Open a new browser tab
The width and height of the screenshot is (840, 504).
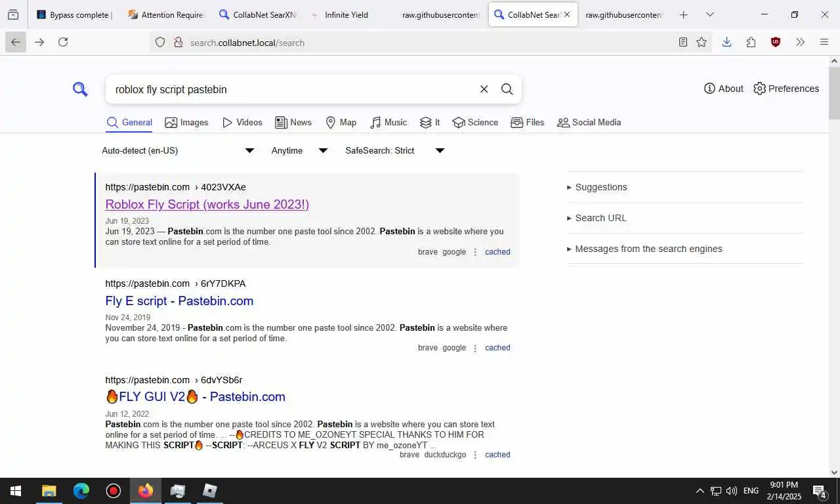683,14
